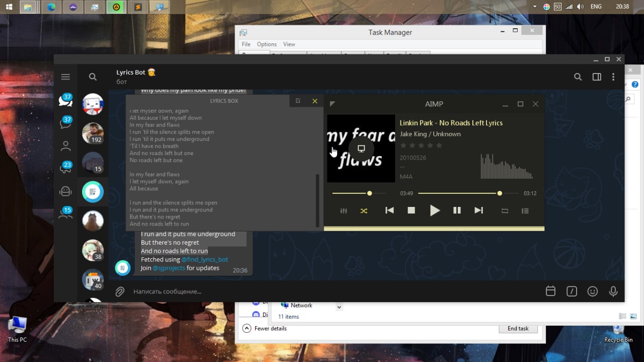Pause the track in AIMP
Viewport: 644px width, 362px height.
[457, 210]
